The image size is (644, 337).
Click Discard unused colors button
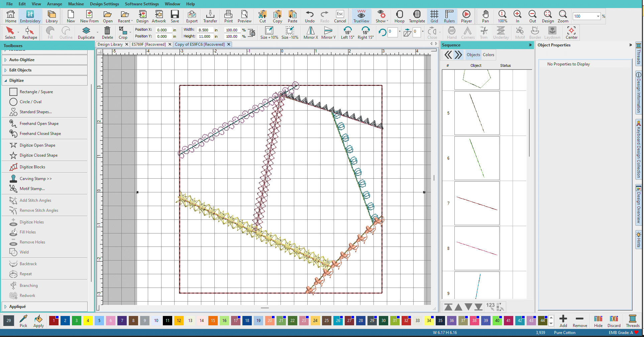point(614,321)
